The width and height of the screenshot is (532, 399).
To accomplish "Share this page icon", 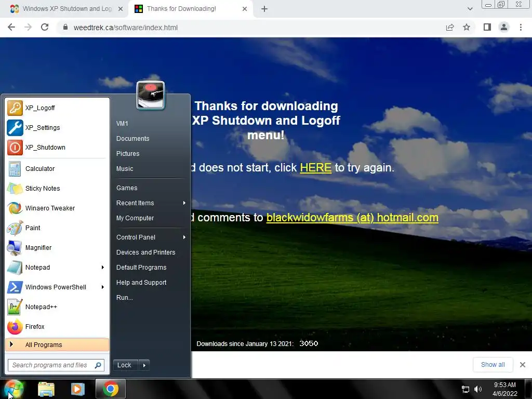I will (x=450, y=27).
